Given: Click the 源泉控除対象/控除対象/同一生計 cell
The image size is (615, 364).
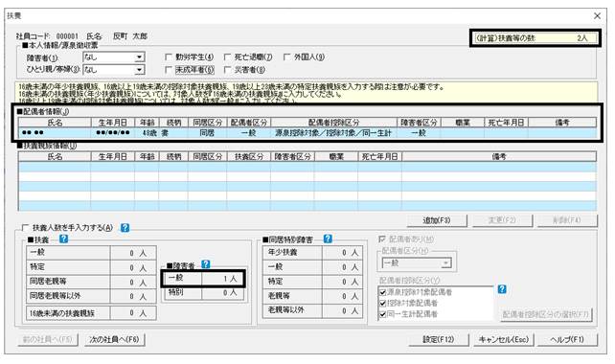Looking at the screenshot, I should point(333,133).
